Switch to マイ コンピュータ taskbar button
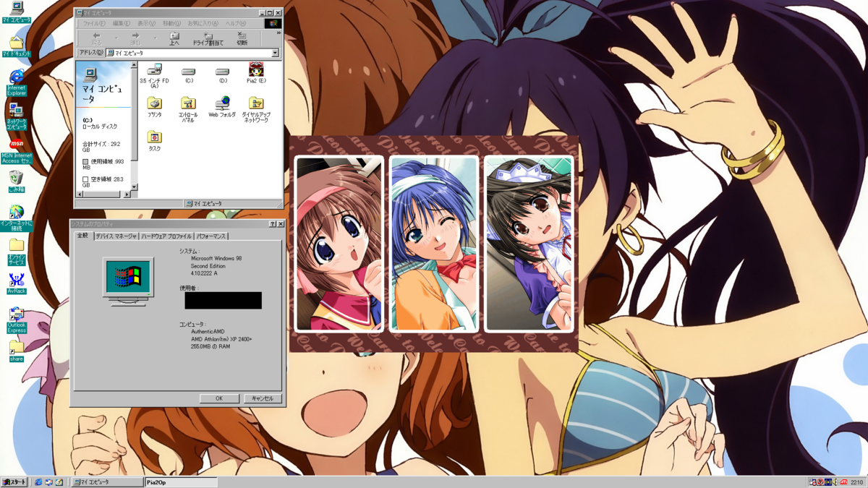This screenshot has width=868, height=488. (107, 482)
